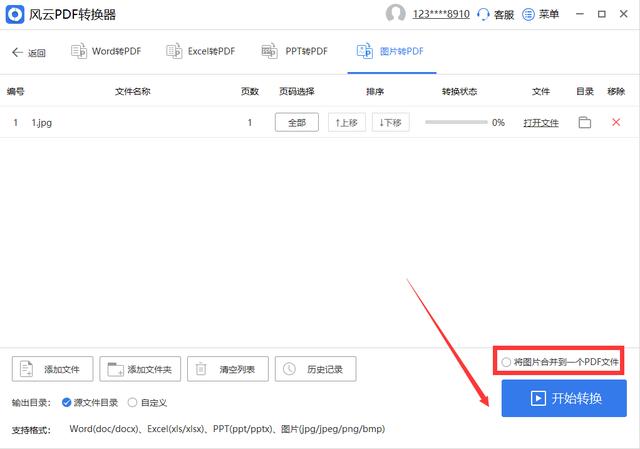
Task: Open output folder icon for 1.jpg
Action: [584, 122]
